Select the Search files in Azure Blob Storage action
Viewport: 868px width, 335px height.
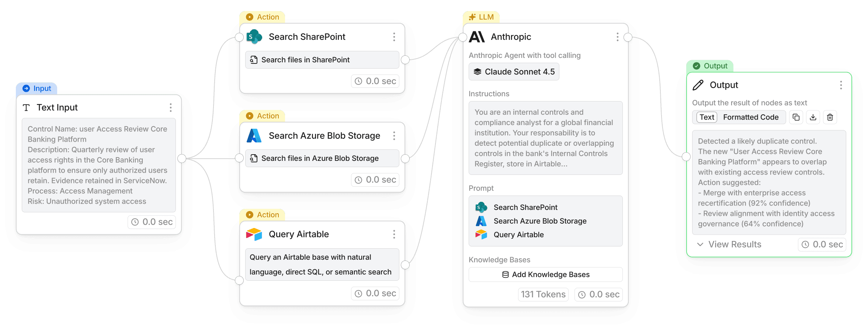(x=322, y=158)
